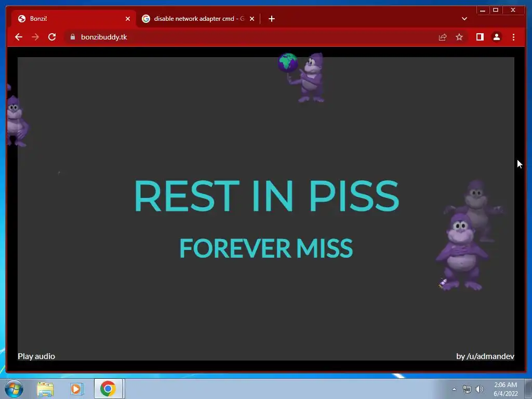This screenshot has width=532, height=399.
Task: Open the network status tray icon
Action: click(467, 389)
